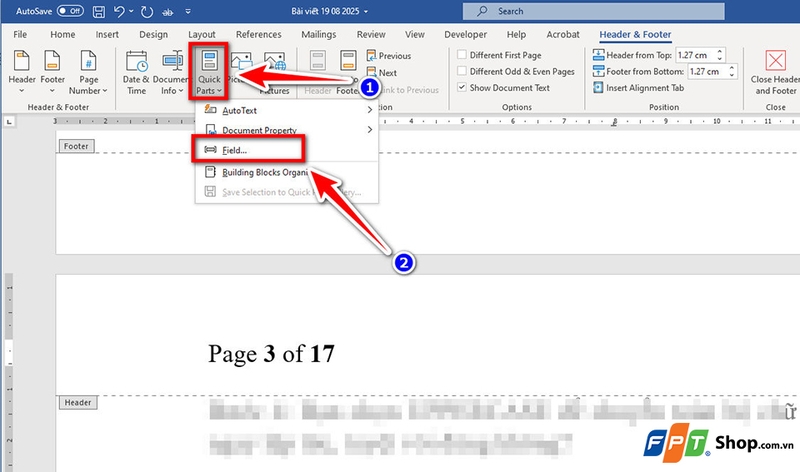Switch to the Mailings tab
The image size is (800, 472).
(x=319, y=34)
